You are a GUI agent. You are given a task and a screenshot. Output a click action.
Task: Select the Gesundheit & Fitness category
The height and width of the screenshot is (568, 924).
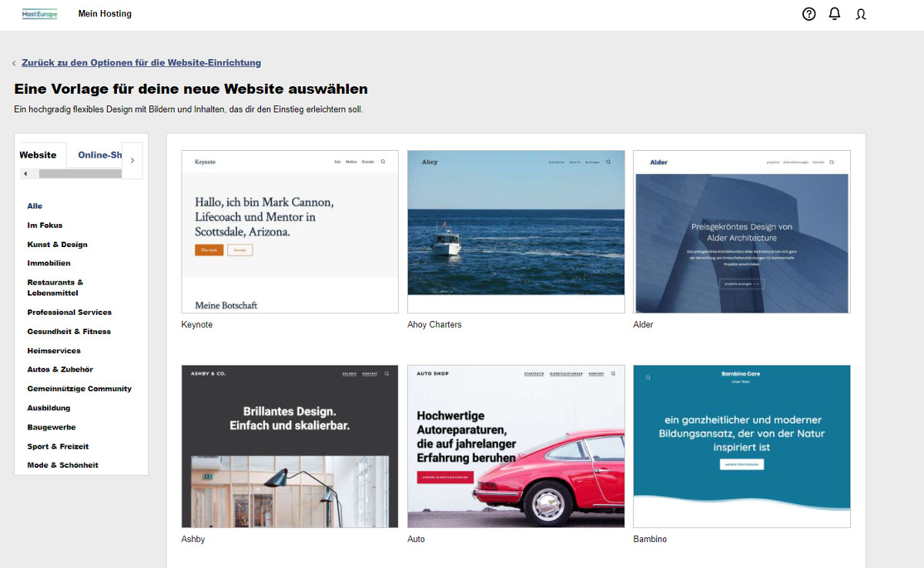point(69,332)
